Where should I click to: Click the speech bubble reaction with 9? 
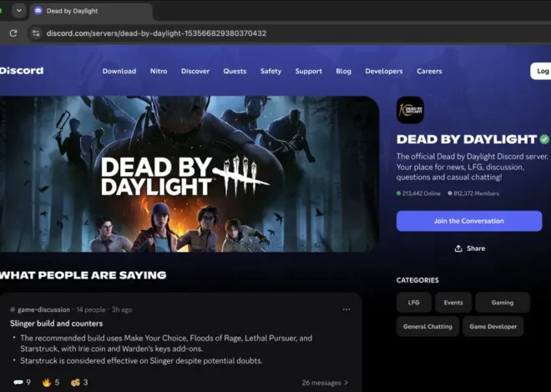(x=22, y=382)
